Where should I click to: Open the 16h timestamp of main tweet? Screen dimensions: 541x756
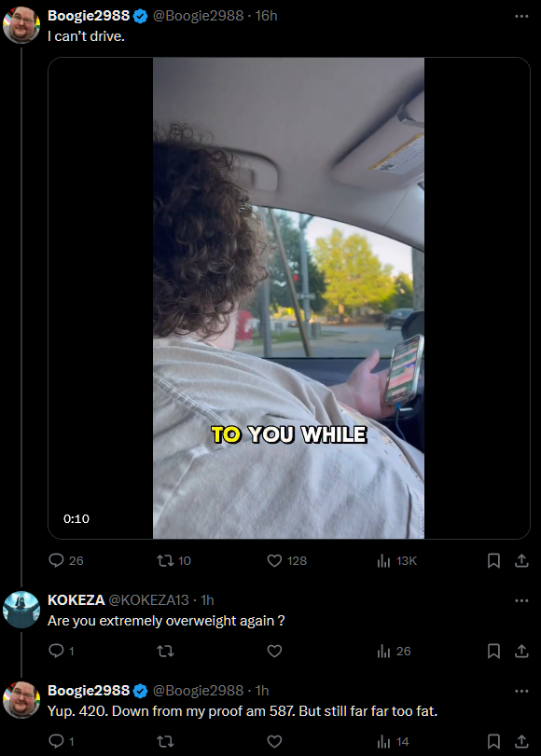click(267, 16)
